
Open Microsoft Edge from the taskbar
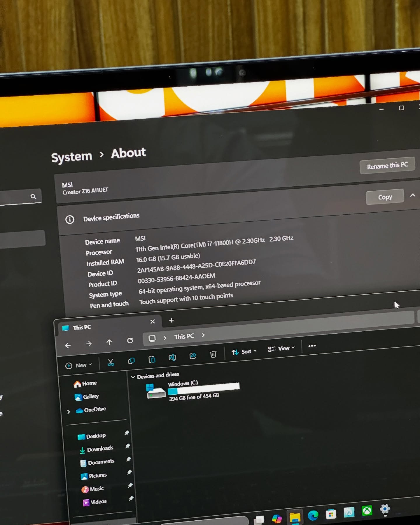313,515
